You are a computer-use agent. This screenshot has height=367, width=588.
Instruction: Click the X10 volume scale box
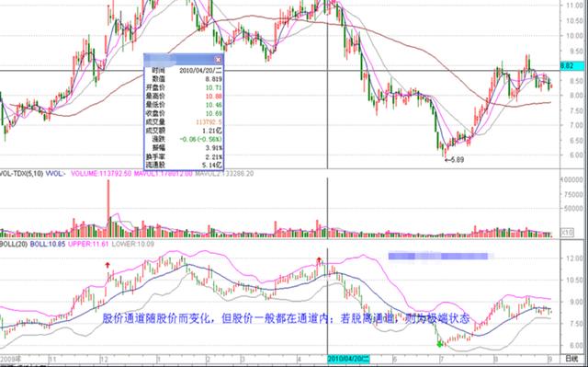coord(567,233)
